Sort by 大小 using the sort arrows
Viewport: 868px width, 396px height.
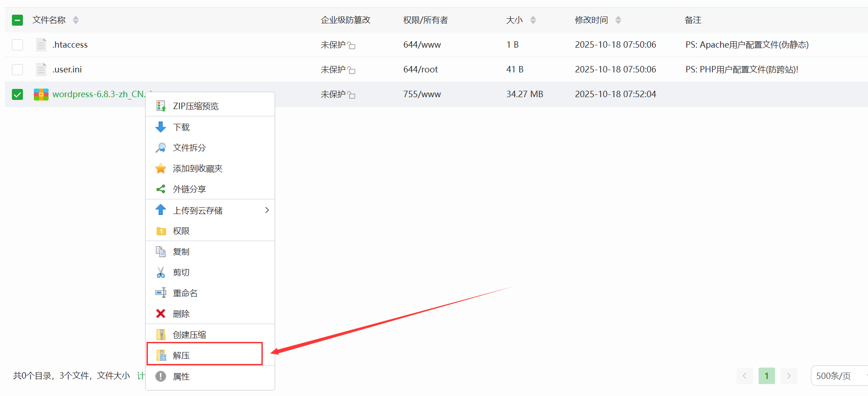pyautogui.click(x=533, y=20)
